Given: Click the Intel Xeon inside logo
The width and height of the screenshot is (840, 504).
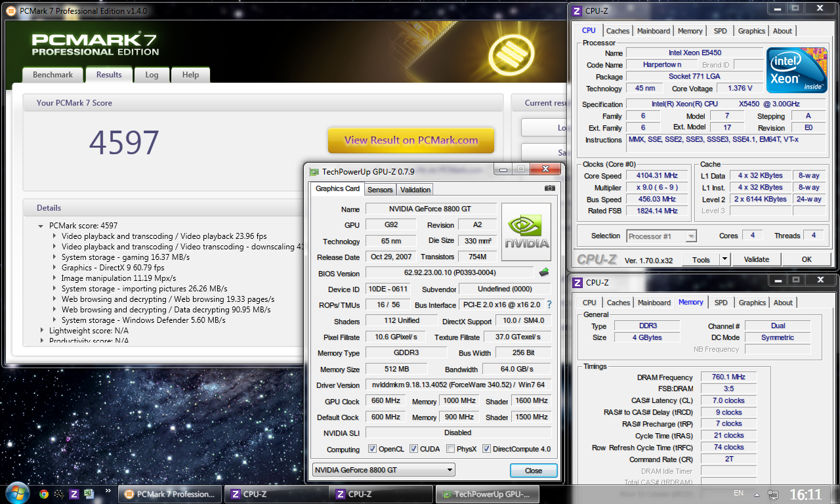Looking at the screenshot, I should 797,72.
